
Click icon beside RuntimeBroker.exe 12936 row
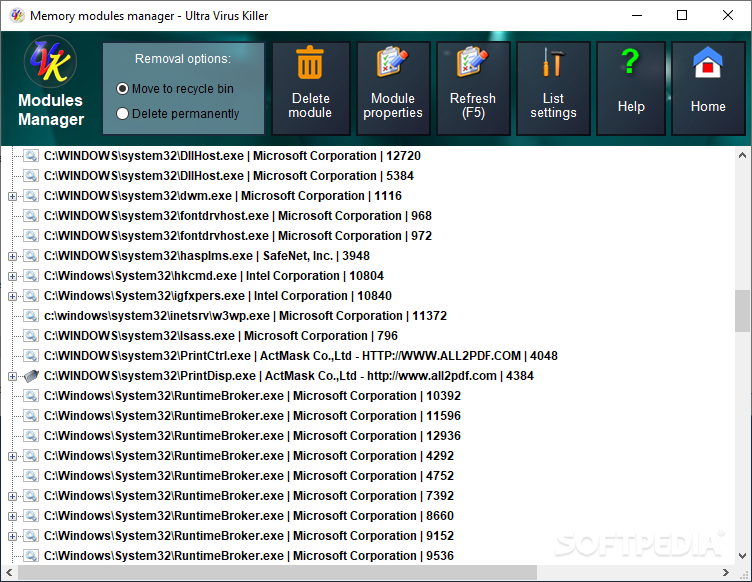point(31,436)
